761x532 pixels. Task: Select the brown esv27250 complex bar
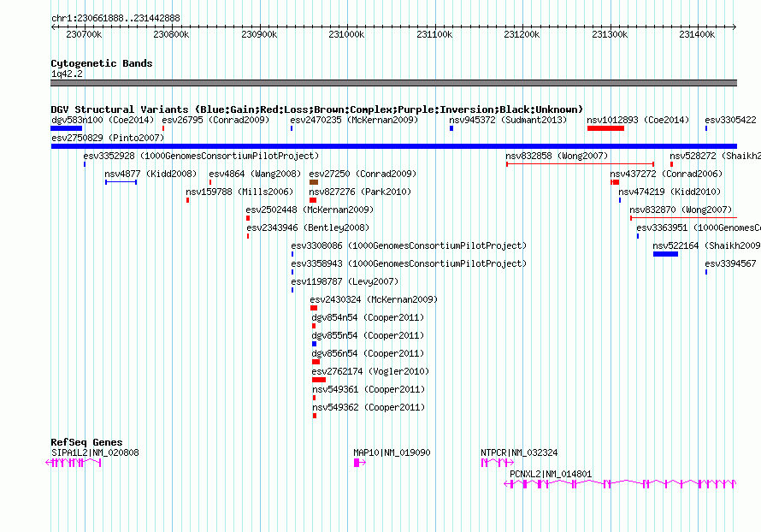point(314,182)
